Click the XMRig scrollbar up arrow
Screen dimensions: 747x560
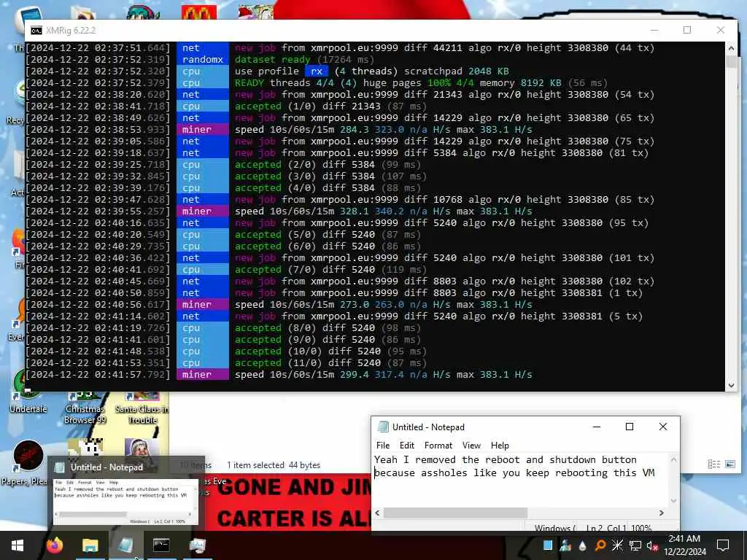coord(731,47)
